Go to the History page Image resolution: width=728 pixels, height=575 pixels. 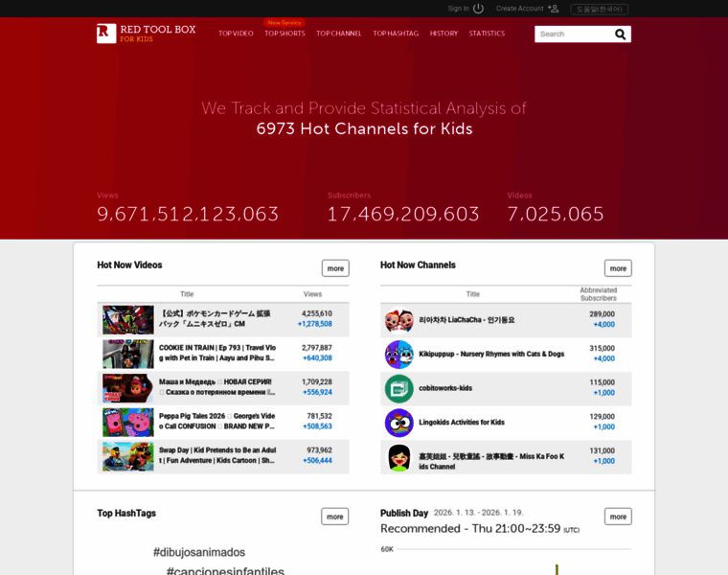[444, 34]
